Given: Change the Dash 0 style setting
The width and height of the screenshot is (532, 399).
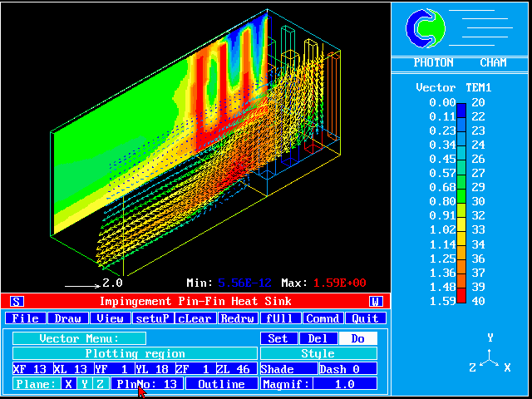Looking at the screenshot, I should pos(347,369).
